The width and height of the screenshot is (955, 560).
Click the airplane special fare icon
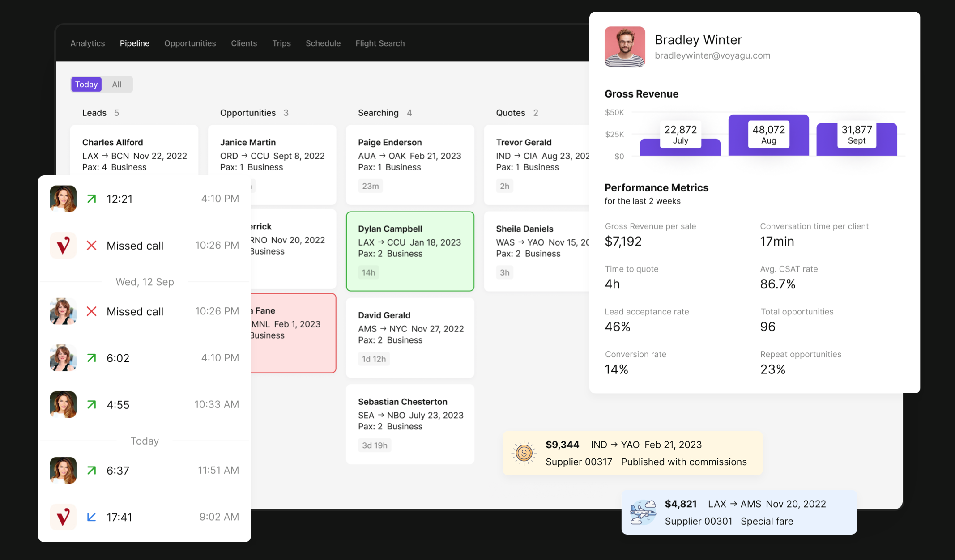tap(643, 512)
